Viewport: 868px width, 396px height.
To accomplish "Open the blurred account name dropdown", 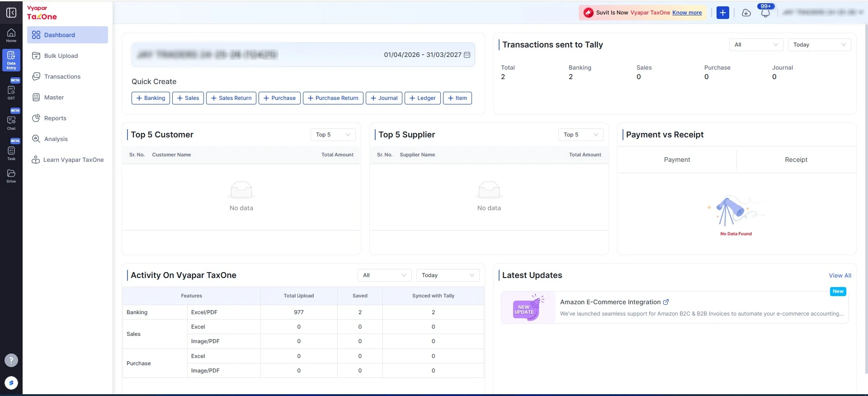I will tap(823, 13).
